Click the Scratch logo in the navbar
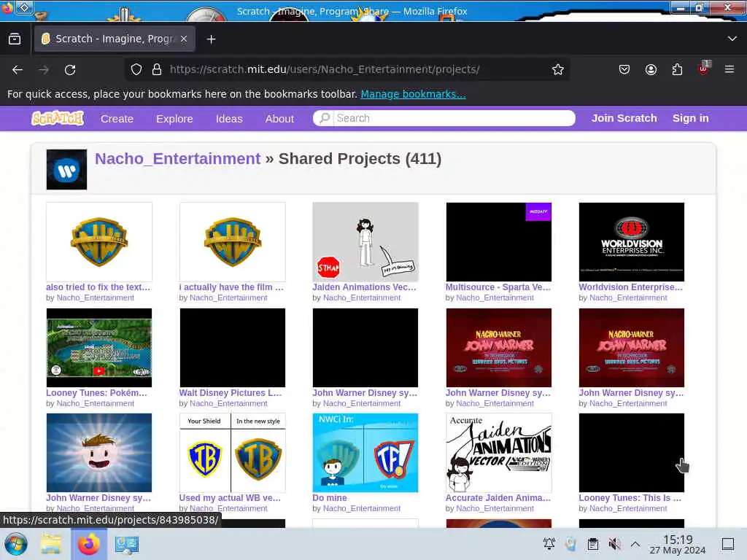The image size is (747, 560). point(58,118)
